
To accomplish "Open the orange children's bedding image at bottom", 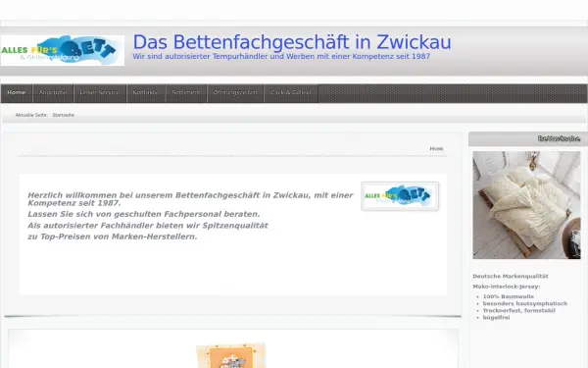I will point(231,355).
